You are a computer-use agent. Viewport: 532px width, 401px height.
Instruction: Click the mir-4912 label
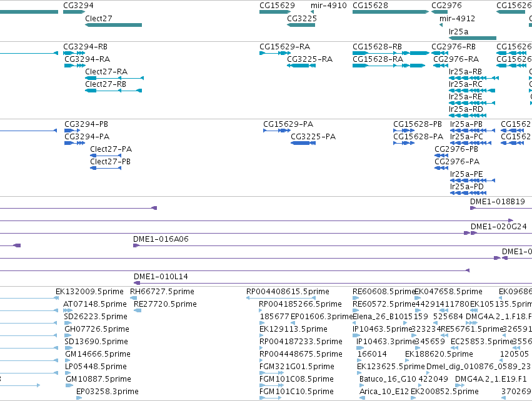457,18
